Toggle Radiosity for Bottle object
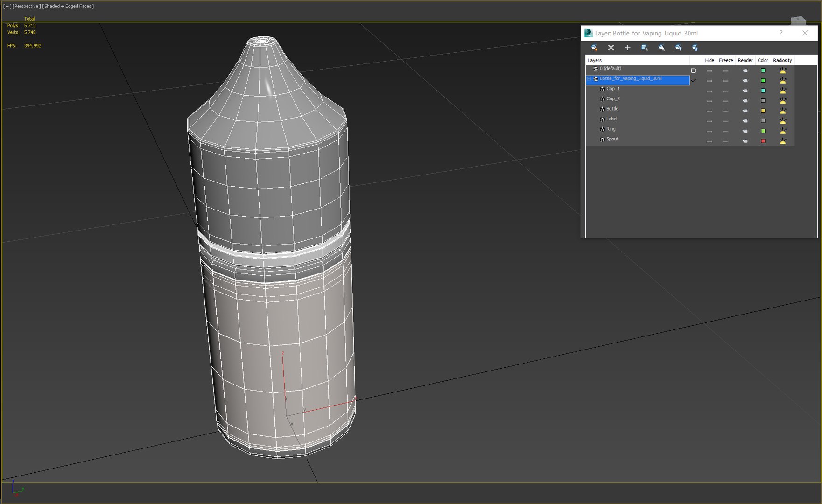The height and width of the screenshot is (504, 822). click(783, 111)
